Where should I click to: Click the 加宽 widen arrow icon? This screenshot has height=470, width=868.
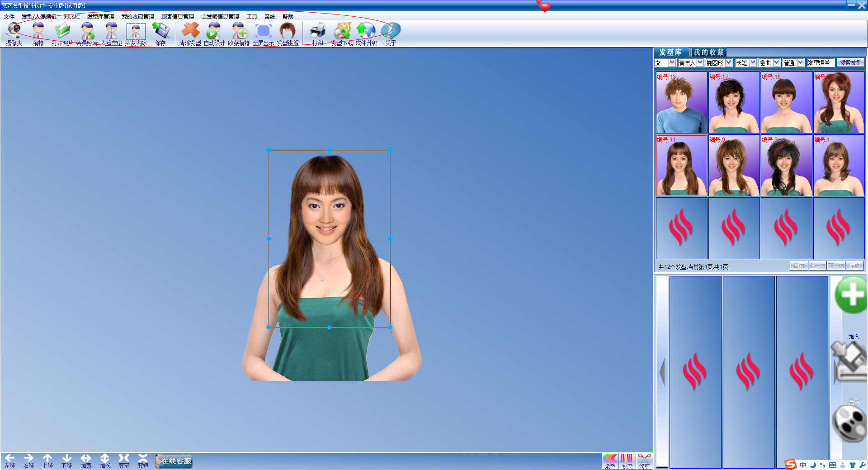(x=86, y=461)
